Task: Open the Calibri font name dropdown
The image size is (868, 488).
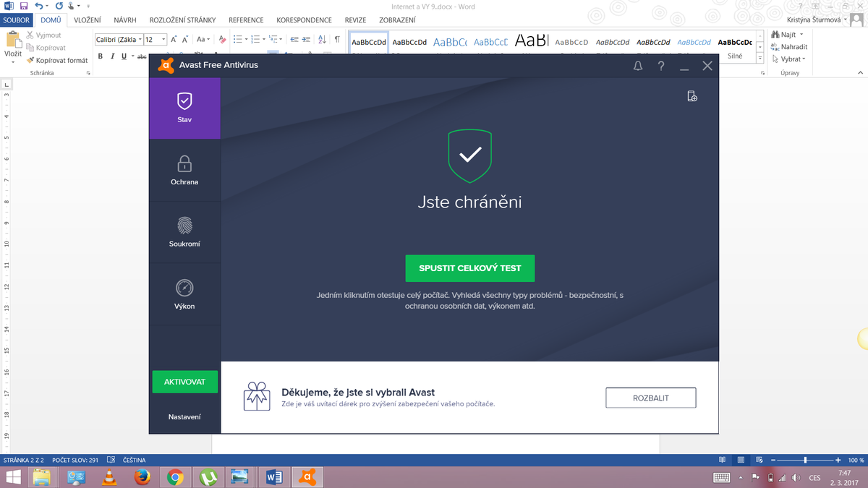Action: (140, 40)
